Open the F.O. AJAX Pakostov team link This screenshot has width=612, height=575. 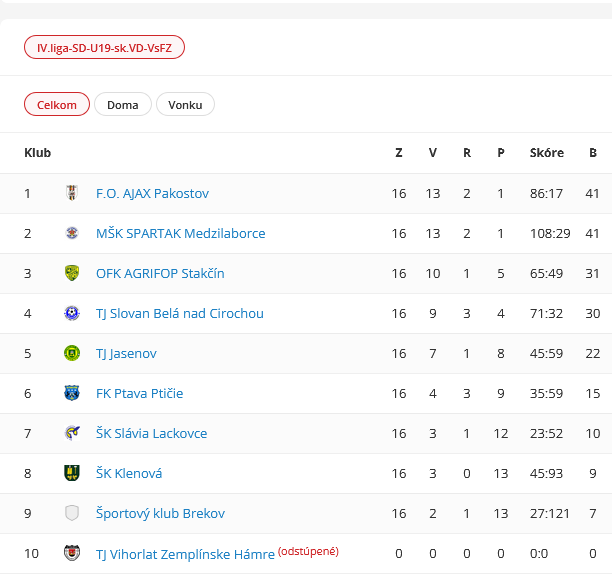(x=152, y=193)
